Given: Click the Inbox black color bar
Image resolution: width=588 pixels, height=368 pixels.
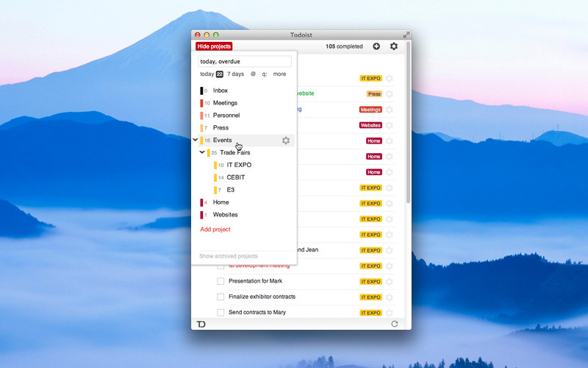Looking at the screenshot, I should (201, 91).
